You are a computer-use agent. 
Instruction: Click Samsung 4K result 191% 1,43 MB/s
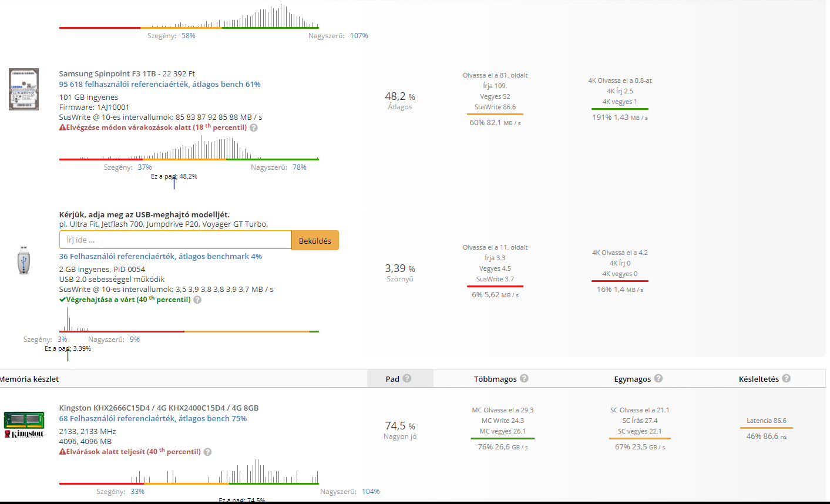pos(620,117)
